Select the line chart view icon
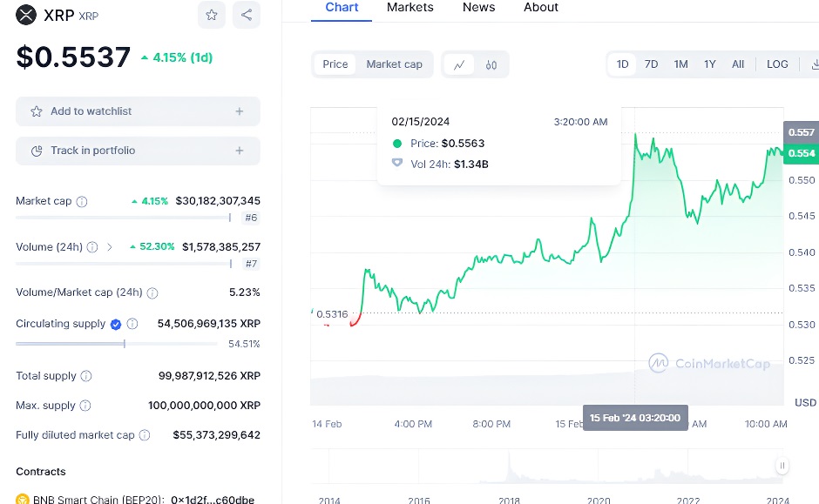This screenshot has height=504, width=819. coord(459,64)
